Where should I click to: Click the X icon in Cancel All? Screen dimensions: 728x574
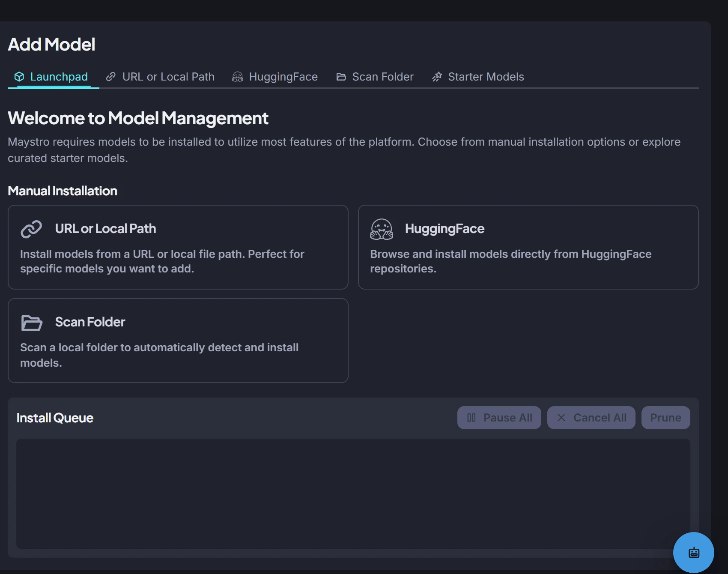(x=561, y=418)
